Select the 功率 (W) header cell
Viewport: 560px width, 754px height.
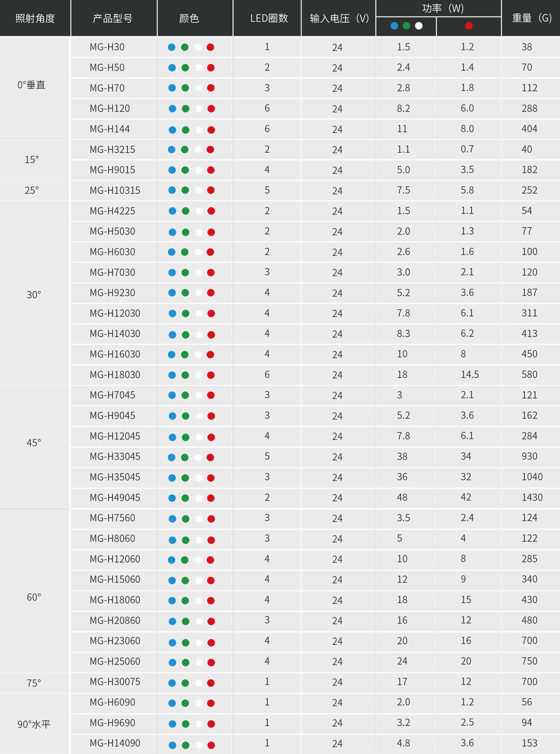[442, 8]
